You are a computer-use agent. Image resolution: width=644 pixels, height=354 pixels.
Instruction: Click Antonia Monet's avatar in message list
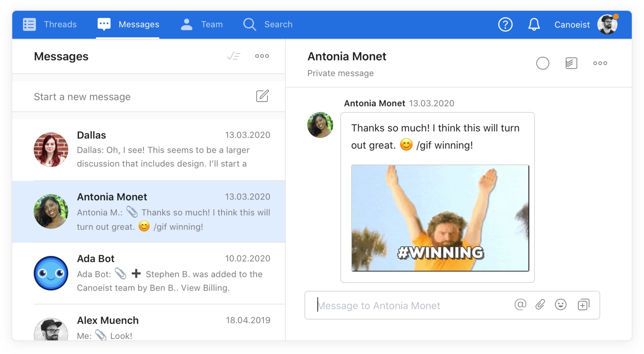[51, 211]
